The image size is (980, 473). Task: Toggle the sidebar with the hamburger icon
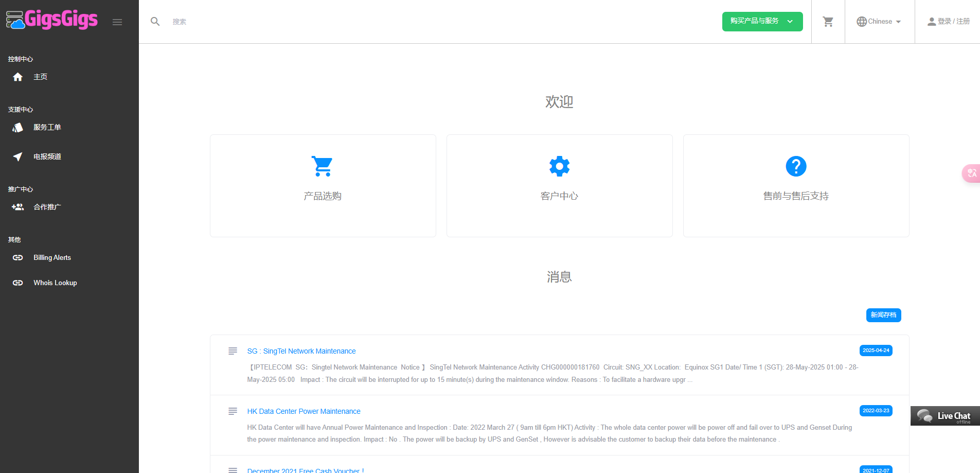coord(117,22)
